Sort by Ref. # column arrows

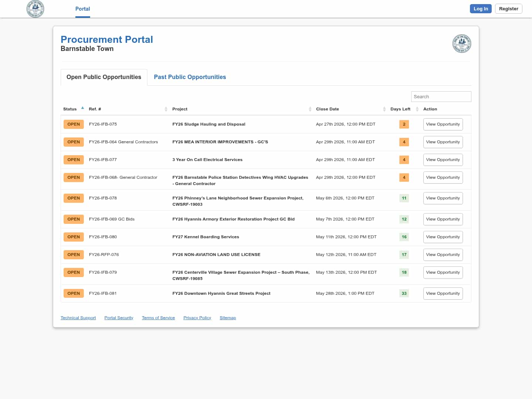pyautogui.click(x=166, y=109)
